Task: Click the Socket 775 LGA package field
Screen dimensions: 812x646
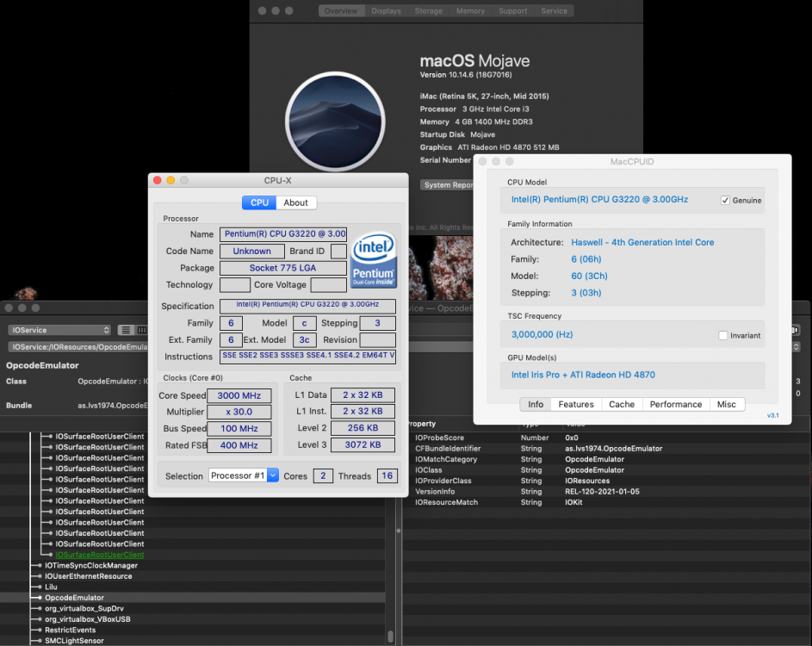Action: [283, 268]
